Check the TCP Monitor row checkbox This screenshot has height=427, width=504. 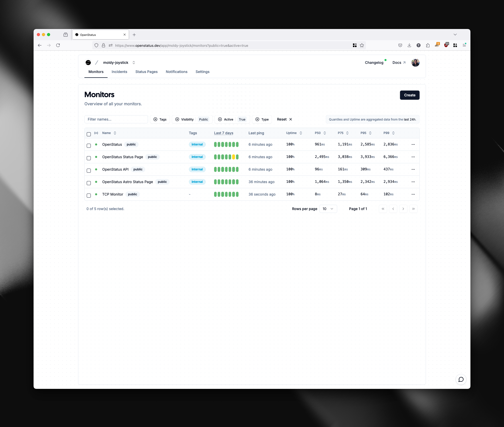(x=89, y=196)
